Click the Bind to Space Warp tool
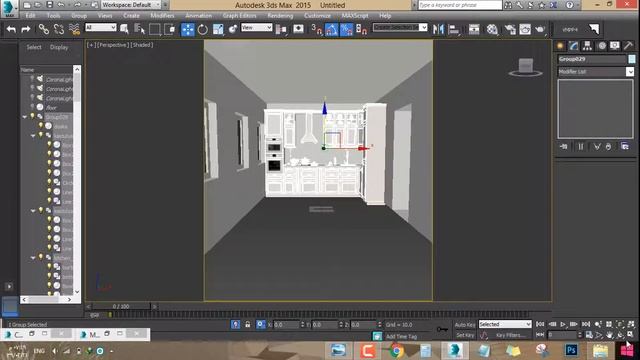Viewport: 640px width, 360px height. point(74,29)
